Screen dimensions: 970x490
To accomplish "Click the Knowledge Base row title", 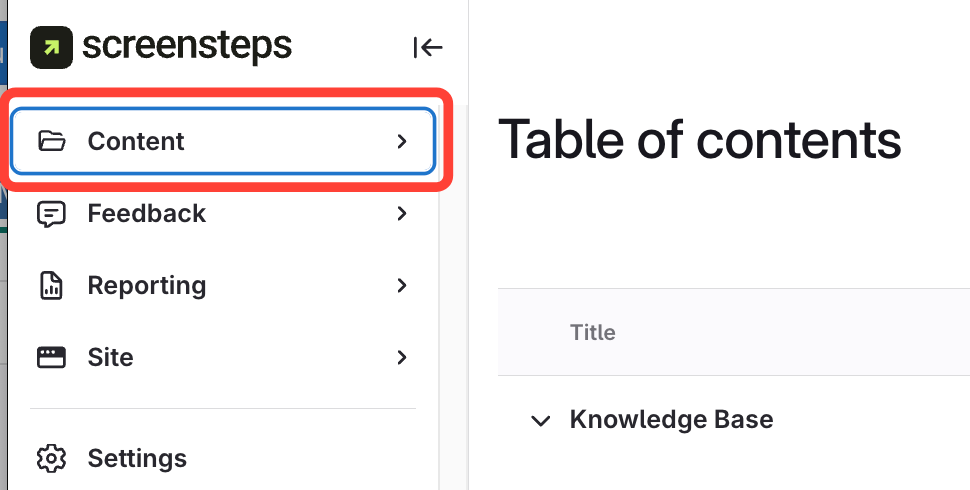I will click(x=671, y=420).
